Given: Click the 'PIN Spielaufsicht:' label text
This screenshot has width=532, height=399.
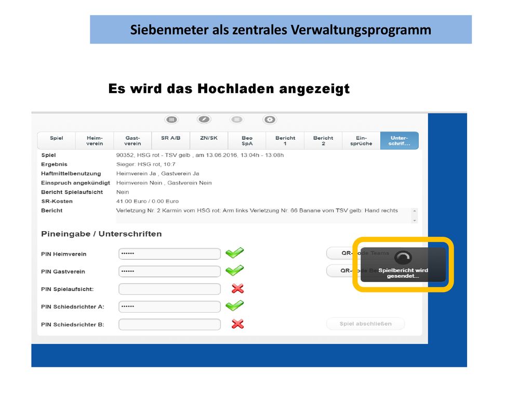Looking at the screenshot, I should pos(67,289).
